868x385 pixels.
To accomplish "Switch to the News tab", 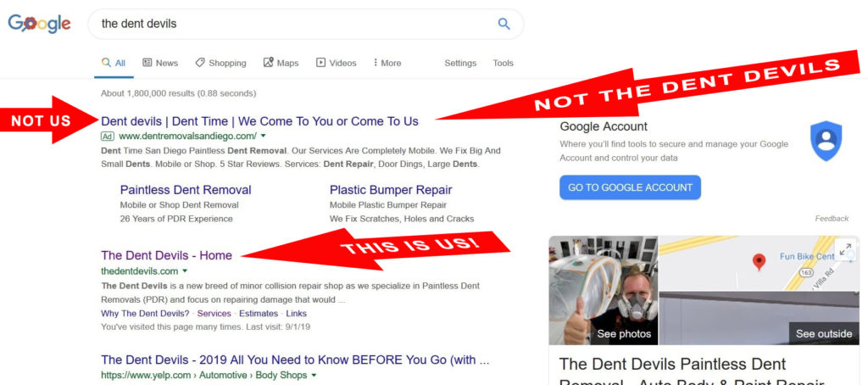I will 160,63.
